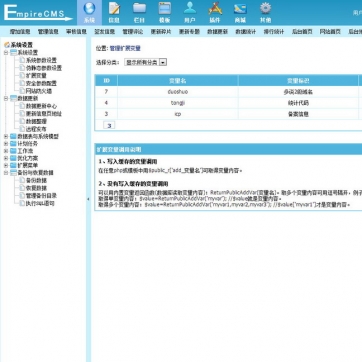Expand the 扩展菜单 tree node

coord(6,165)
